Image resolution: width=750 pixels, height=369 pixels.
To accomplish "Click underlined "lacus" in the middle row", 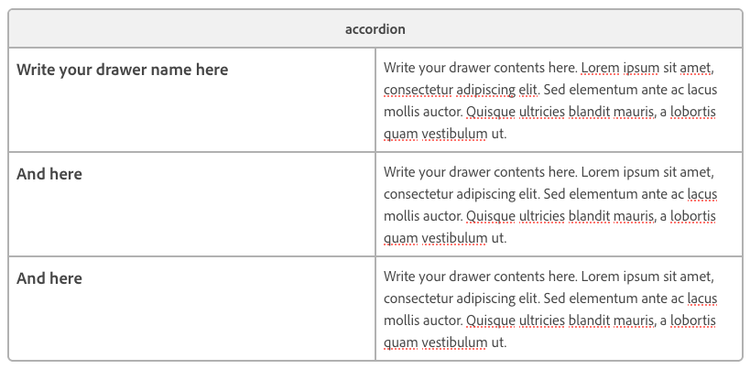I will coord(702,194).
